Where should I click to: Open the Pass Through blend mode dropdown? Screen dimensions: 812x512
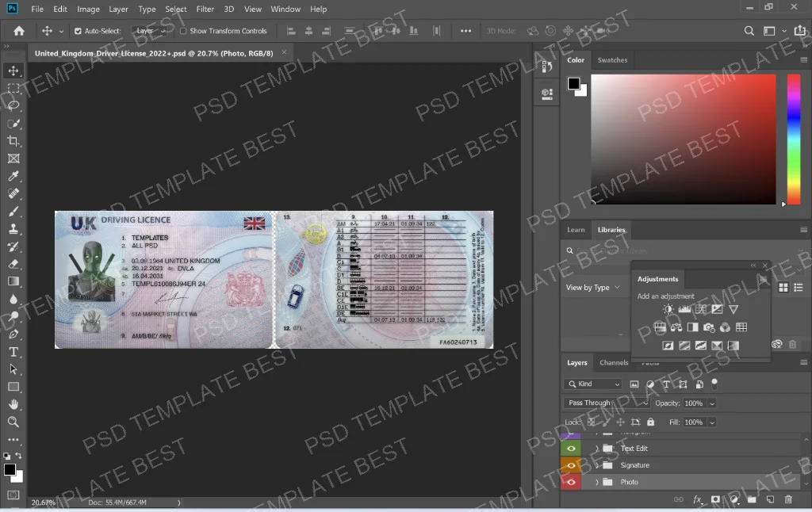(607, 403)
